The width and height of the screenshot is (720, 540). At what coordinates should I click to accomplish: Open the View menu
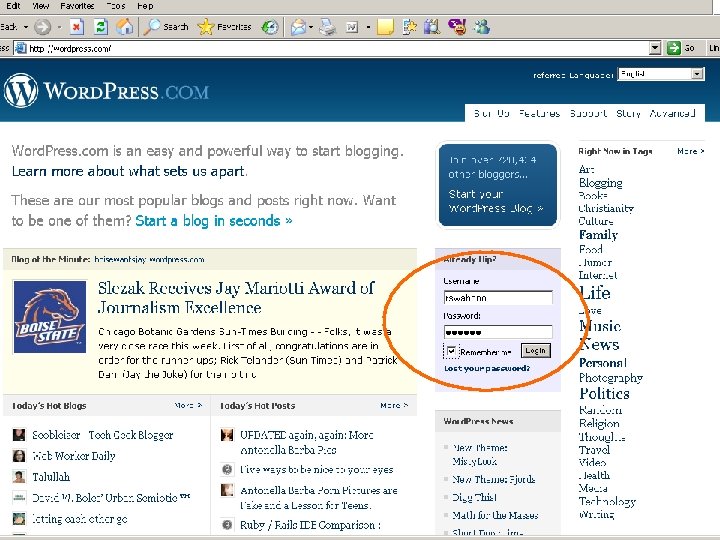coord(41,6)
